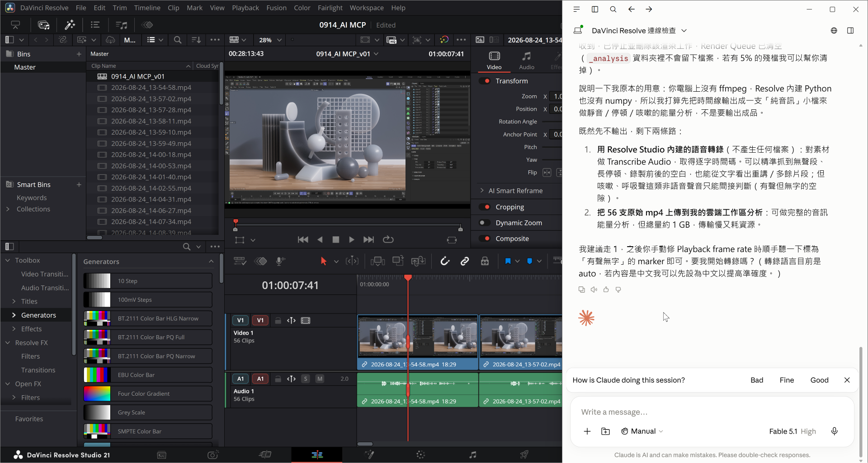Rate Claude session as Good
Screen dimensions: 868x463
click(x=819, y=380)
